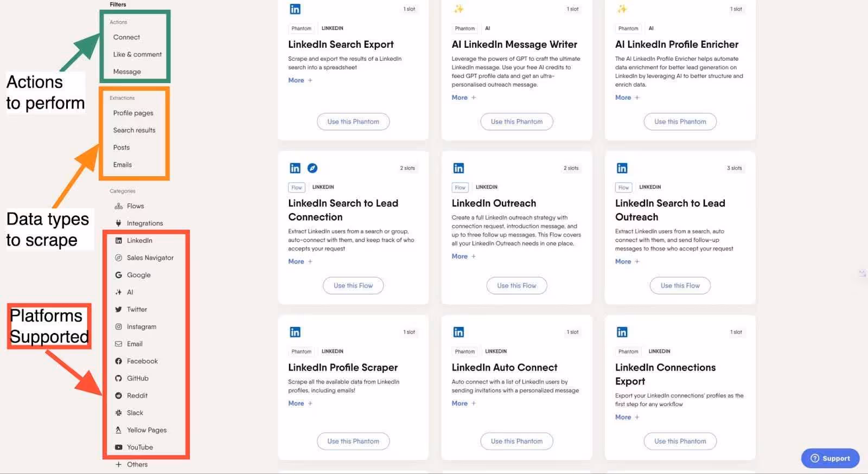
Task: Open the LinkedIn Profile Scraper title
Action: click(343, 368)
